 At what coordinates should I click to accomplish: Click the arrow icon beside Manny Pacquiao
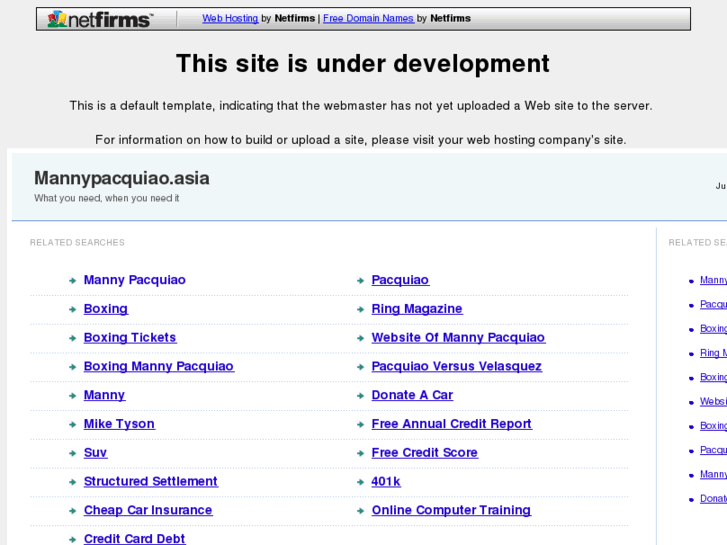pyautogui.click(x=72, y=281)
